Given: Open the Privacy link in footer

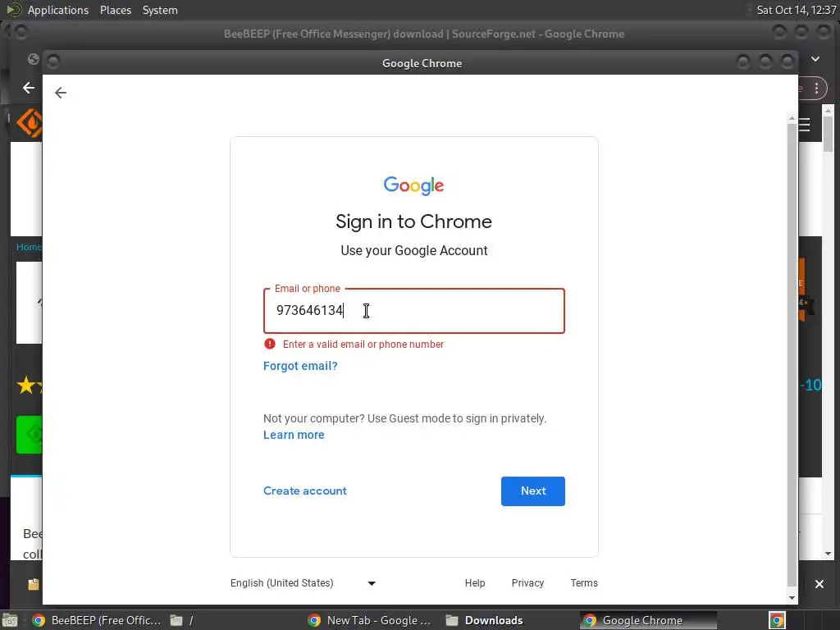Looking at the screenshot, I should [527, 583].
